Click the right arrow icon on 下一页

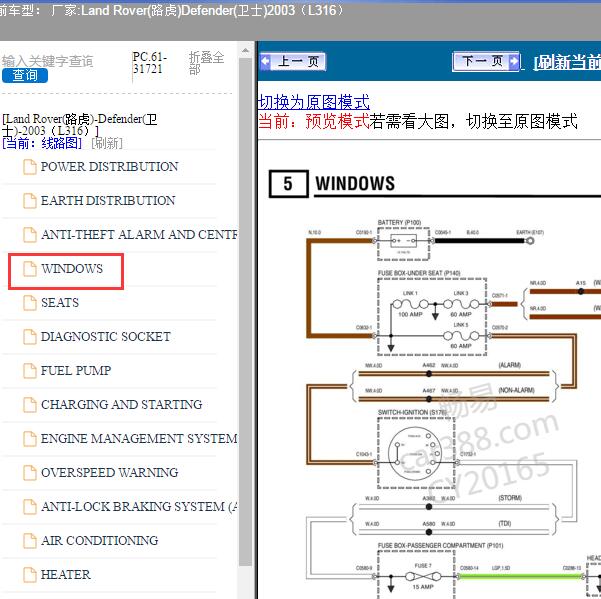coord(513,61)
